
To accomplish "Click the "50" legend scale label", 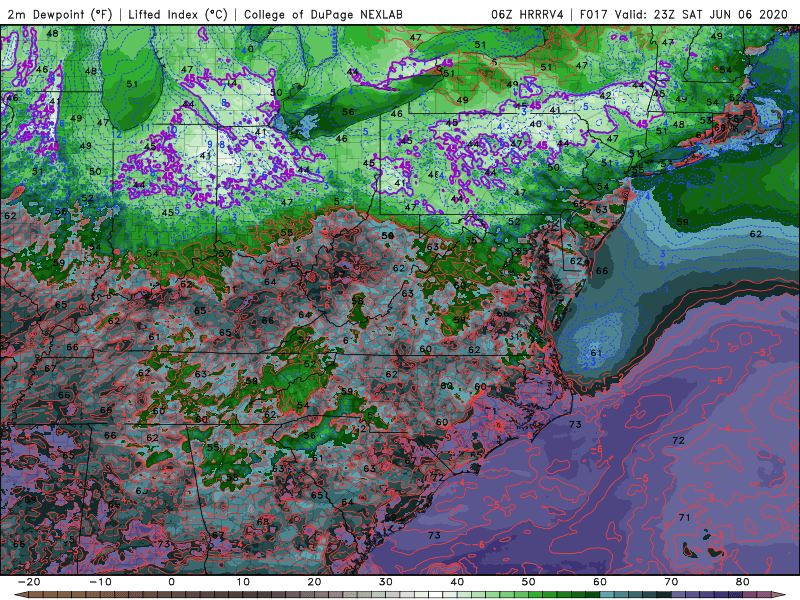I will tap(529, 582).
